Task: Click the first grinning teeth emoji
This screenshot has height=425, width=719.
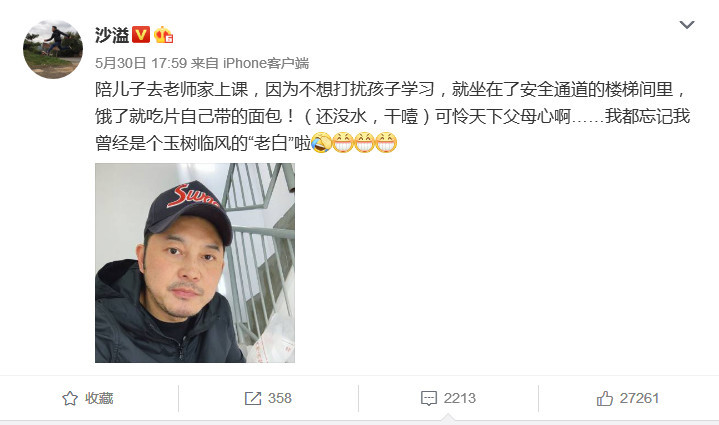Action: click(x=343, y=143)
